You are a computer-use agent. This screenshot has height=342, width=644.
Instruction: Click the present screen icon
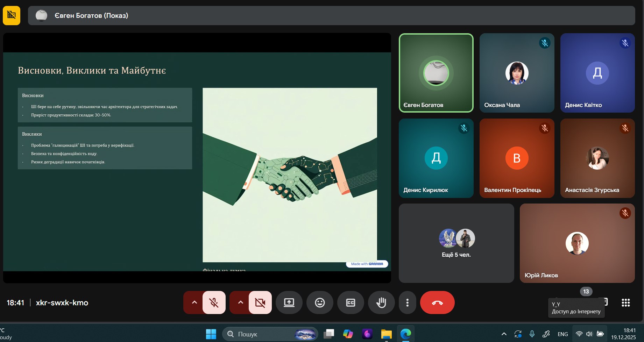(289, 302)
